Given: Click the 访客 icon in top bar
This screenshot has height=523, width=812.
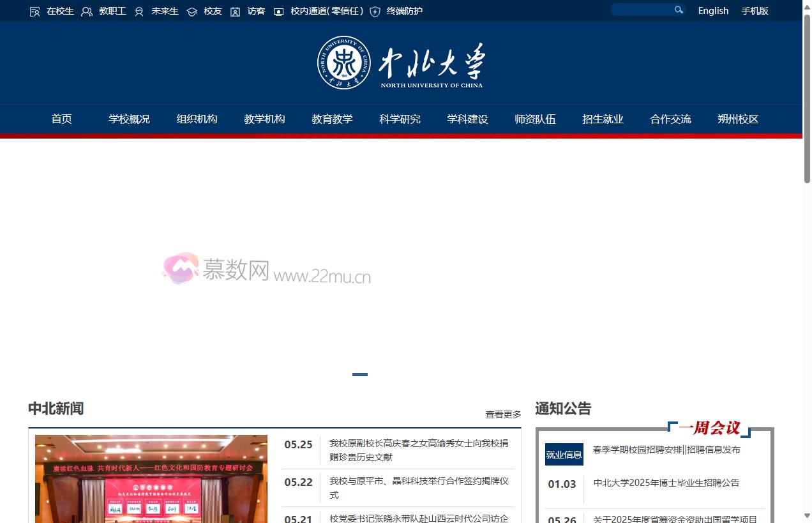Looking at the screenshot, I should pyautogui.click(x=235, y=11).
